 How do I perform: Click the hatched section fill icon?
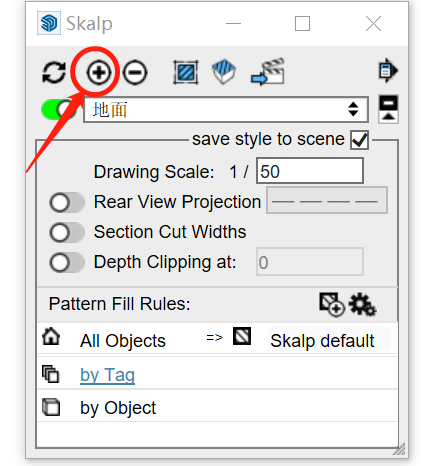(186, 72)
